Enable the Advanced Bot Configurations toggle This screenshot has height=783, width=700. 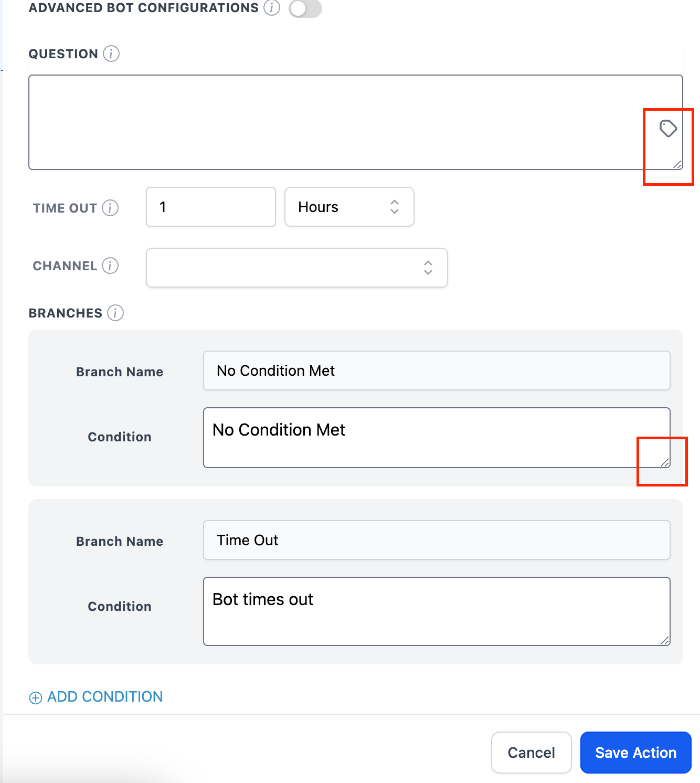[x=305, y=8]
